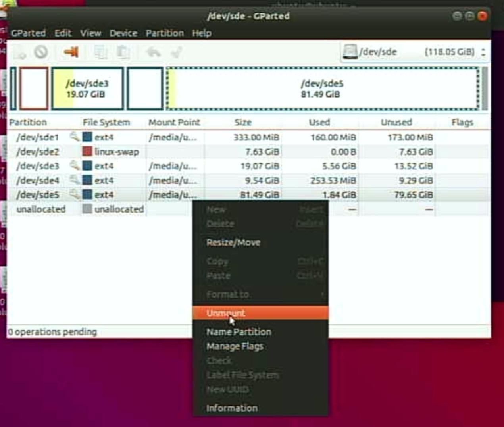The height and width of the screenshot is (427, 504).
Task: Click the key icon beside /dev/sde4
Action: 74,180
